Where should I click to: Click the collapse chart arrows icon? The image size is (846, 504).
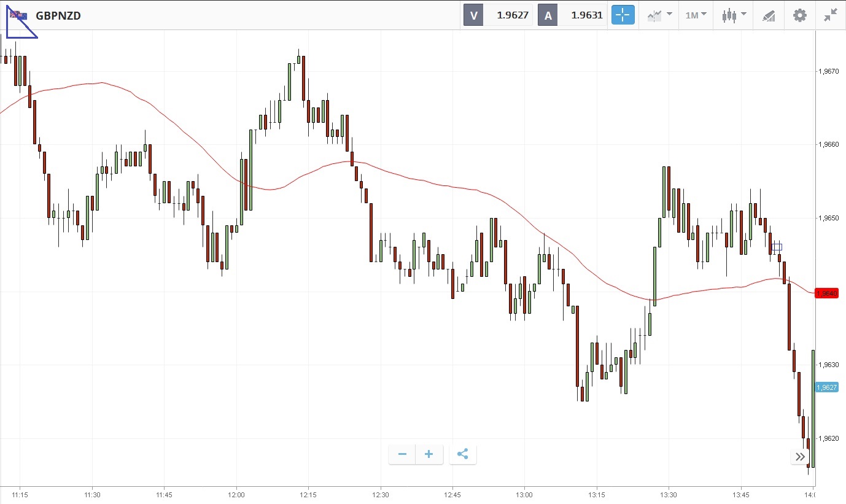click(830, 15)
